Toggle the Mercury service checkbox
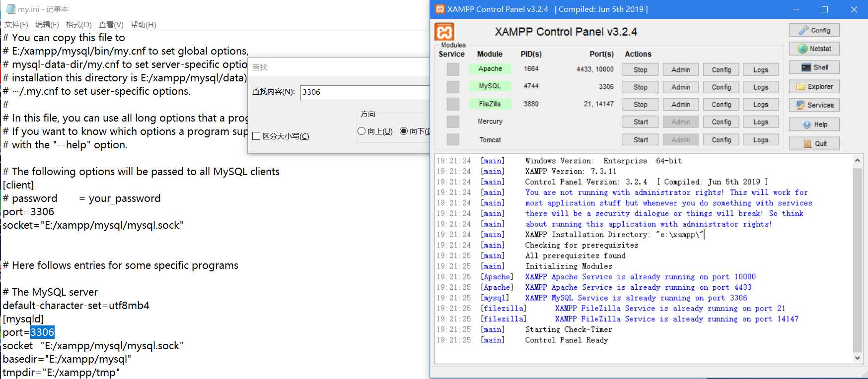 [453, 122]
